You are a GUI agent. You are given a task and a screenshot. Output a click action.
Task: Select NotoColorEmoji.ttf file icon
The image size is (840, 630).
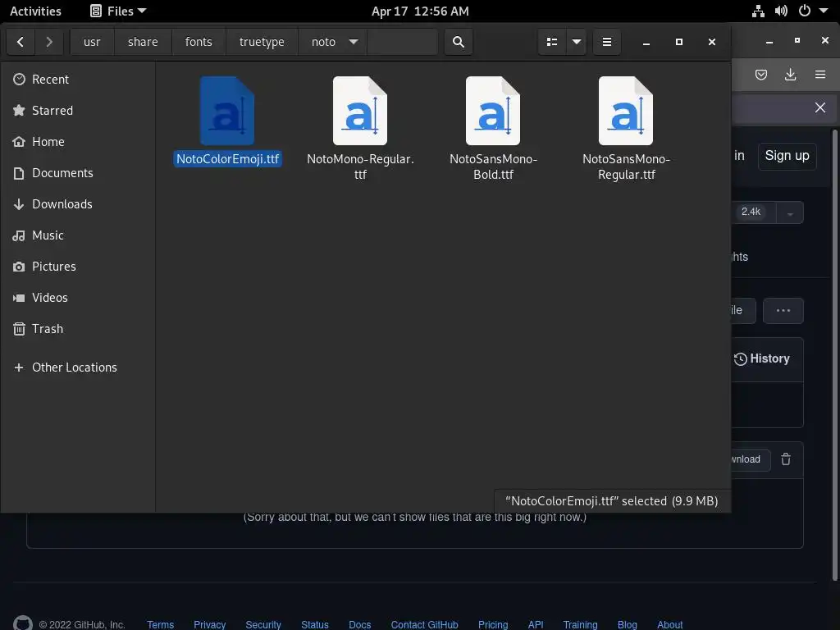[227, 111]
